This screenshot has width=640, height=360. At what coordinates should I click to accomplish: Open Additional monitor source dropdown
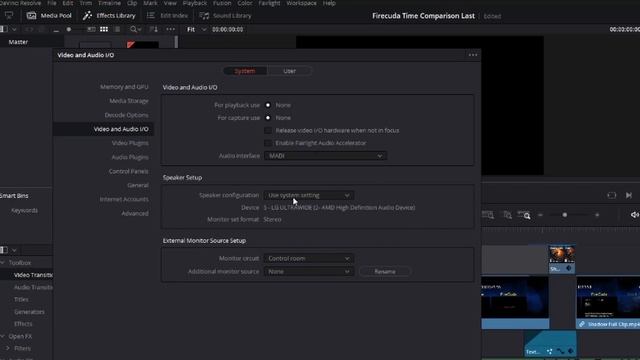(309, 272)
